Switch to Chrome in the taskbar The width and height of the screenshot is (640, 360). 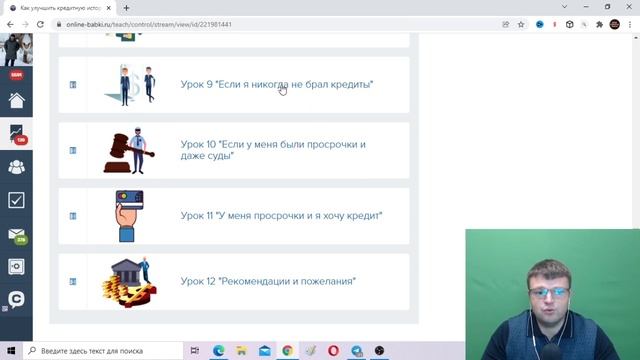[287, 351]
